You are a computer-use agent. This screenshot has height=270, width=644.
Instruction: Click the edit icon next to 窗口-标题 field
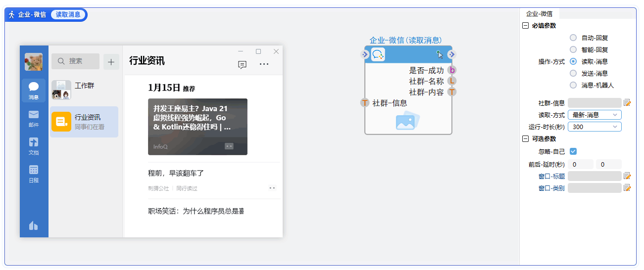[627, 176]
